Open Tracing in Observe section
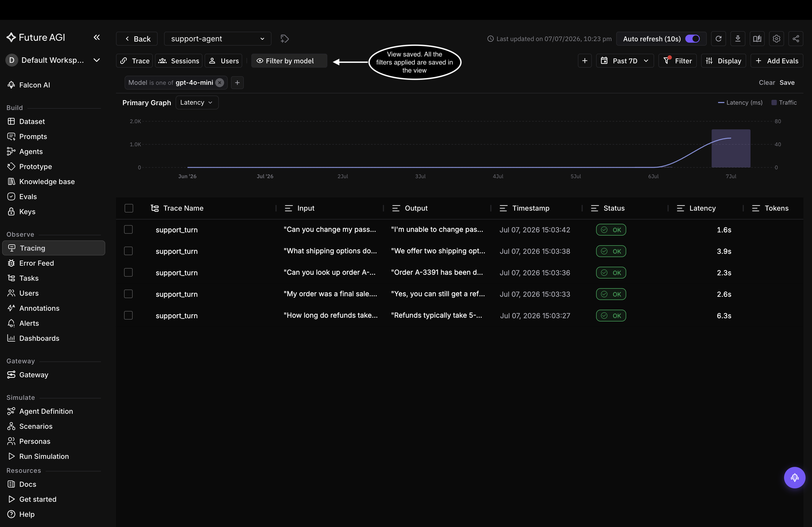 [53, 248]
